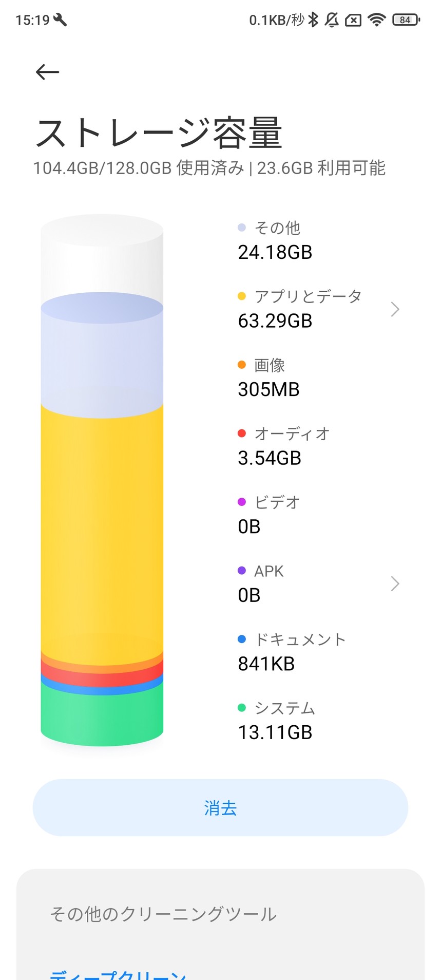Image resolution: width=441 pixels, height=980 pixels.
Task: Expand アプリとデータ storage details chevron
Action: point(394,309)
